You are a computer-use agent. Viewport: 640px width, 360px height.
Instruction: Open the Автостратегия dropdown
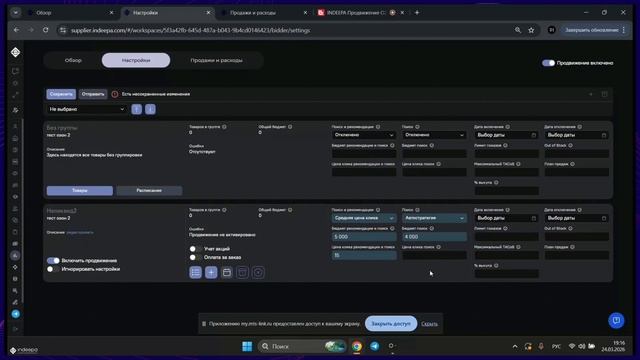pyautogui.click(x=434, y=218)
